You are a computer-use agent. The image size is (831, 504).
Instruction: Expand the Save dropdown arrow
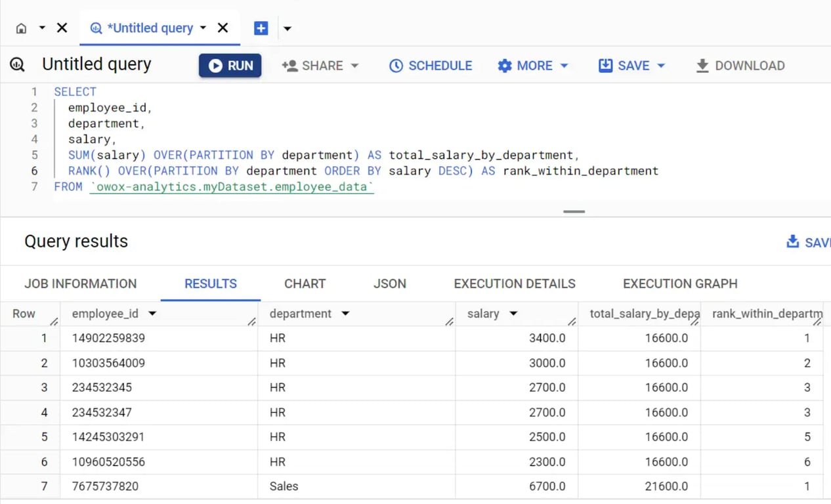(661, 66)
